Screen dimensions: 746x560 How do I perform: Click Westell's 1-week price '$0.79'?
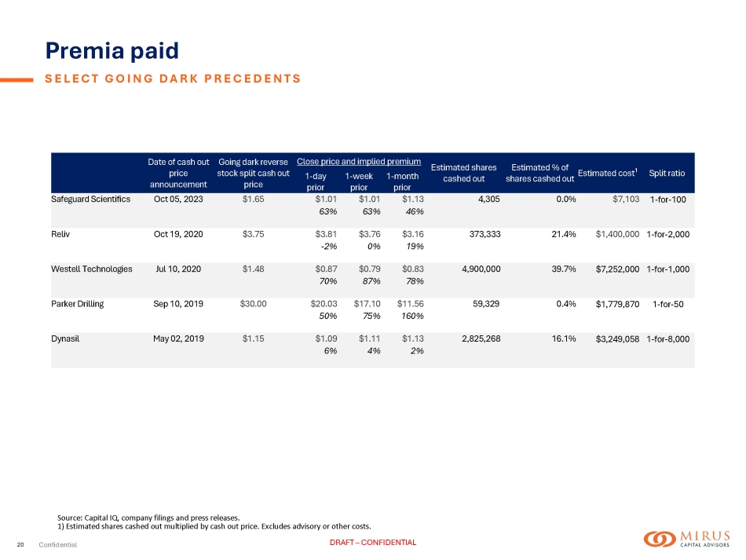coord(369,269)
